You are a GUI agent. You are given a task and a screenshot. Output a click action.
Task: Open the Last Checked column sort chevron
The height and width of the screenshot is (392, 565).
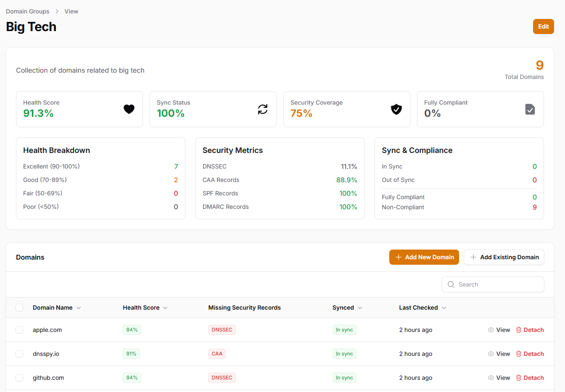pos(444,308)
